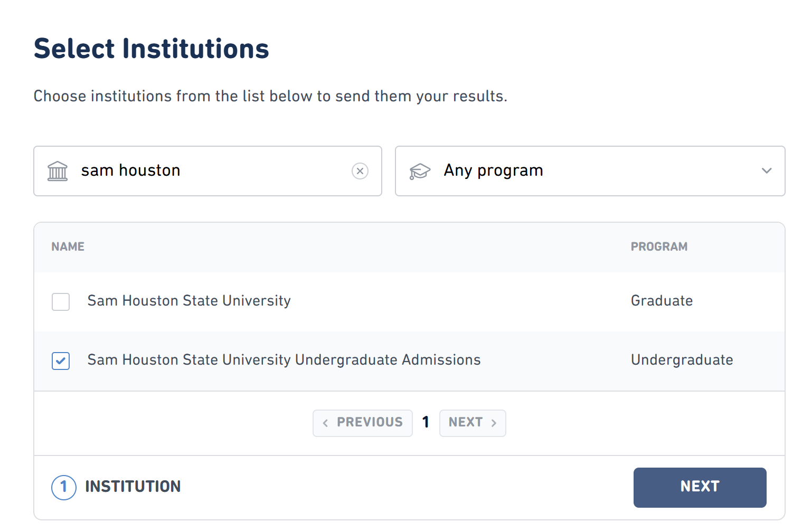Image resolution: width=802 pixels, height=532 pixels.
Task: Go to next results page
Action: pos(473,423)
